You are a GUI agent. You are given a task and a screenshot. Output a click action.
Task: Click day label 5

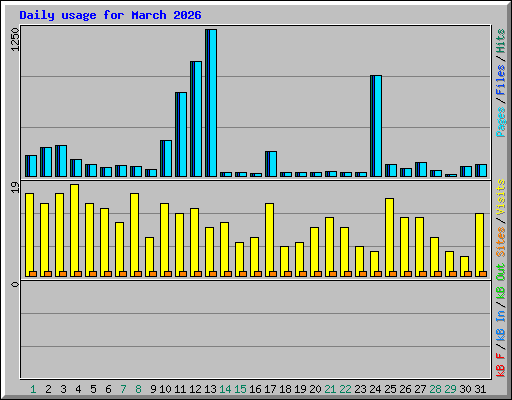click(x=93, y=389)
